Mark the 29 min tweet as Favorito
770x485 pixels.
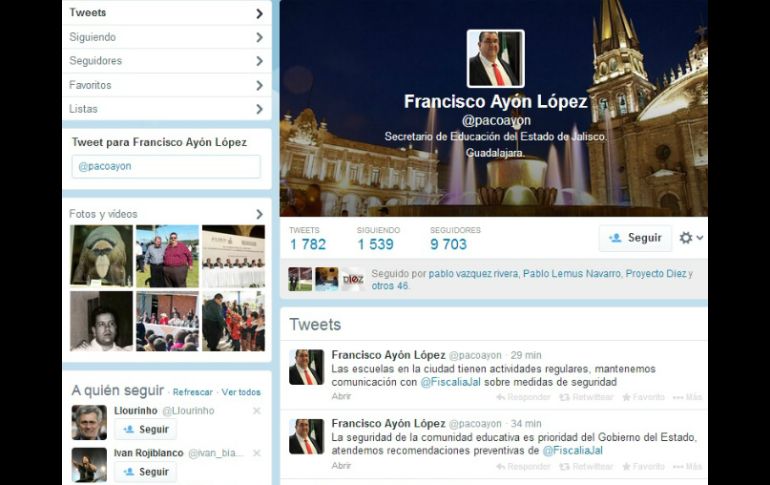643,397
